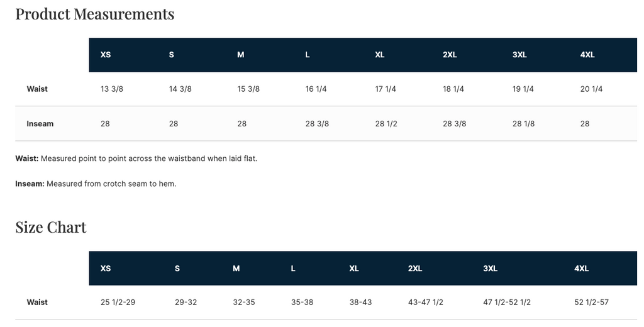Select the 52 1/2-57 waist range
Viewport: 644px width, 327px height.
tap(591, 302)
